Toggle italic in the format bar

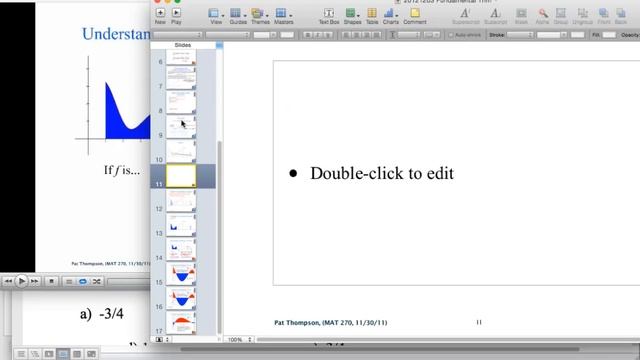click(318, 35)
